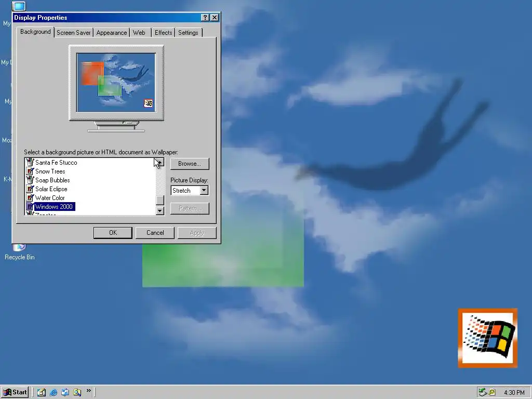Open the Web tab
Screen dimensions: 532x399
coord(139,33)
